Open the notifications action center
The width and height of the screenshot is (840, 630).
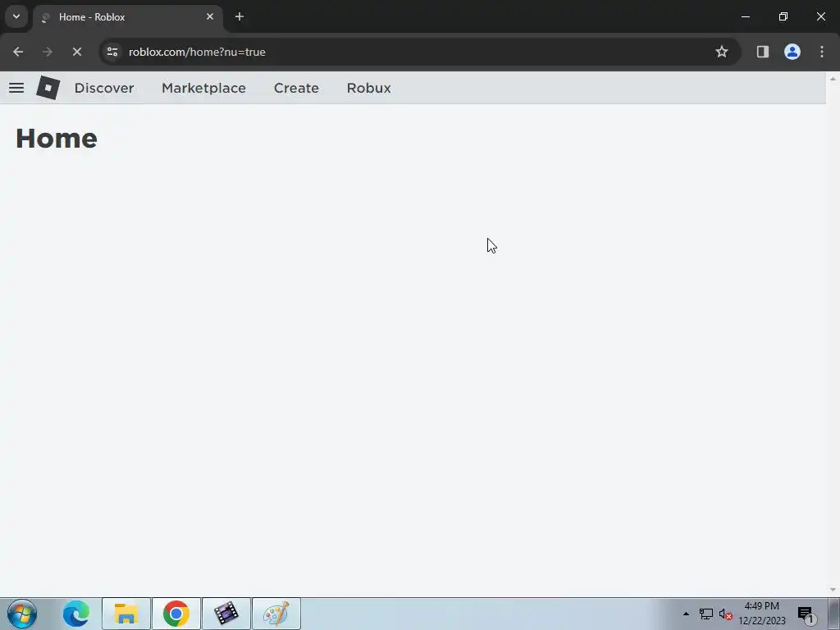(806, 614)
